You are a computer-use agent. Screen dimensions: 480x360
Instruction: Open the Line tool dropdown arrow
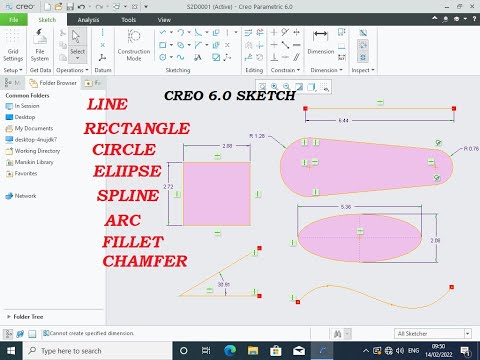click(x=171, y=32)
